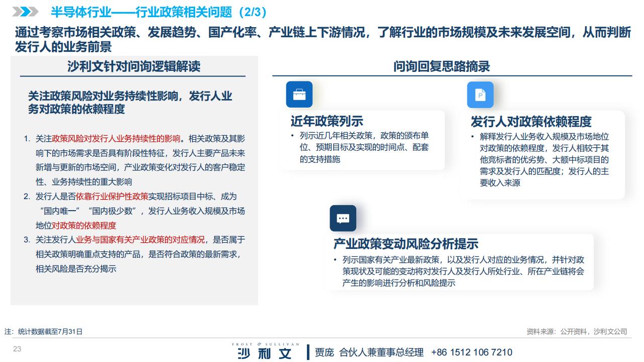
Task: Click the slide title 半导体行业——行业政策相关问题 (2/3)
Action: tap(159, 12)
